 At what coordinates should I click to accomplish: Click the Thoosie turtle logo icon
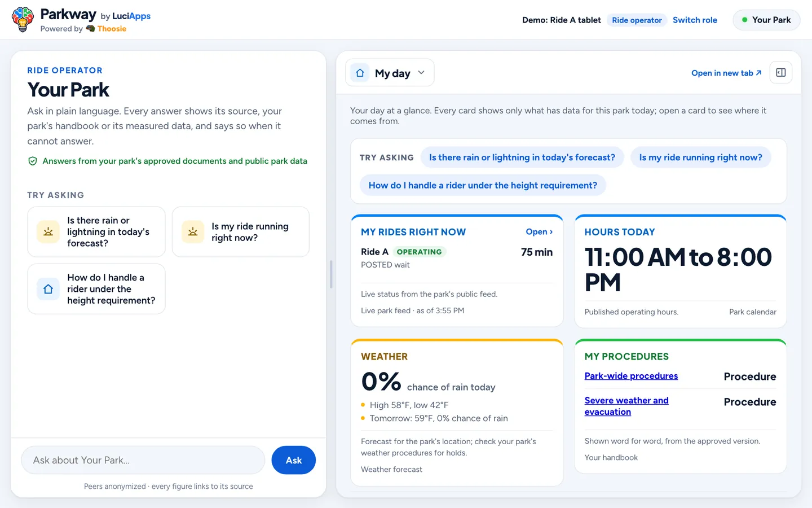click(90, 29)
